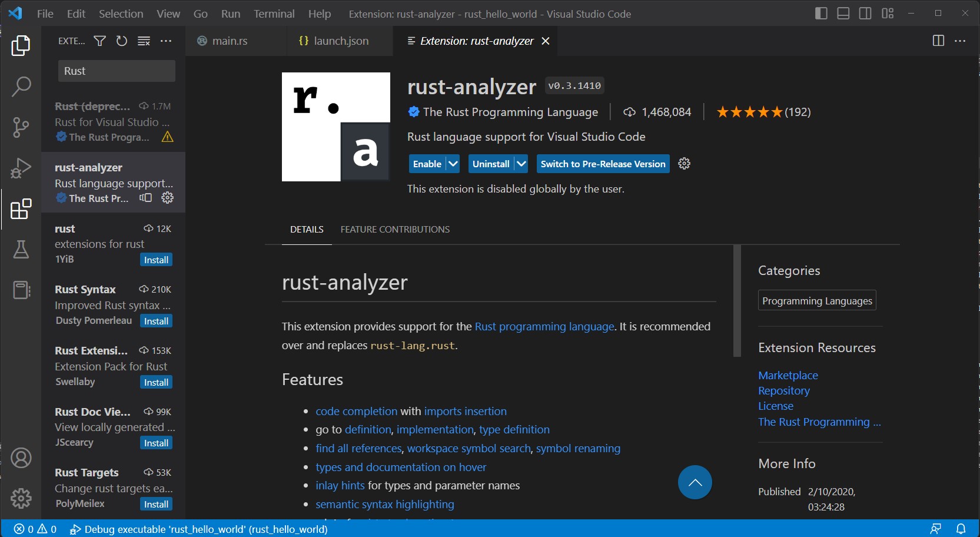Viewport: 980px width, 537px height.
Task: Click the Rust extension search field
Action: point(117,71)
